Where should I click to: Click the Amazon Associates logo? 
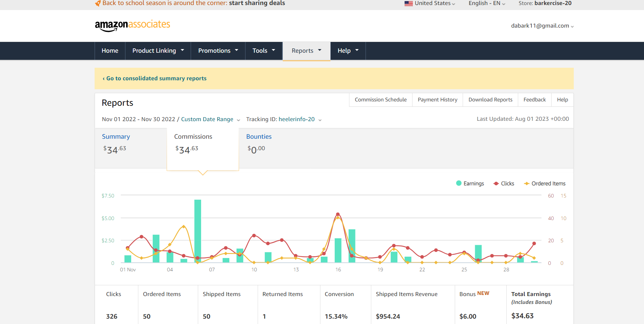(132, 25)
